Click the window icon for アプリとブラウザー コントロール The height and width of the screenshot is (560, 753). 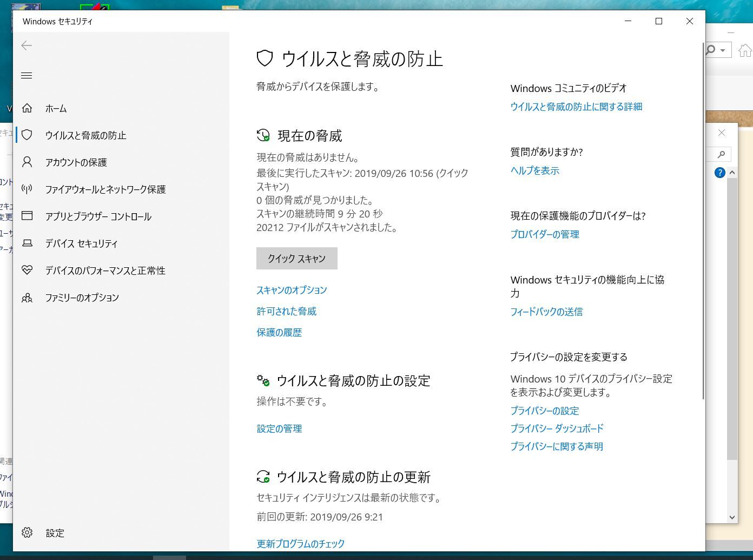[x=27, y=216]
